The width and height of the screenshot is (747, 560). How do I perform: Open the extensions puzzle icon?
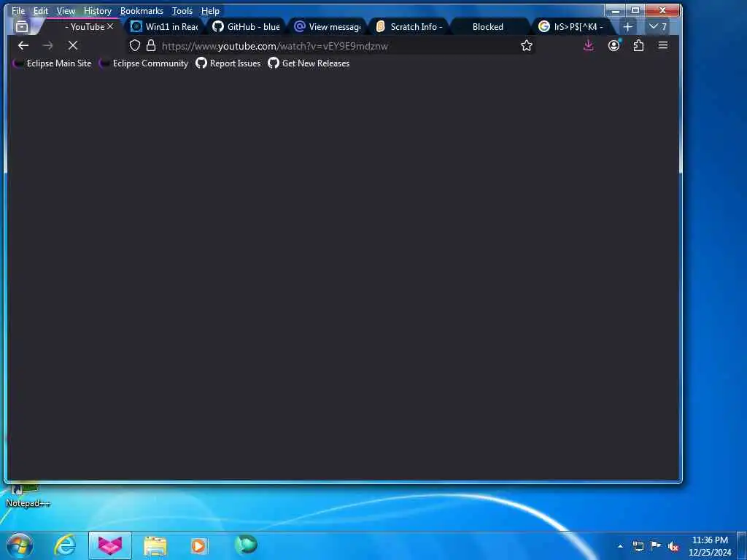tap(638, 46)
